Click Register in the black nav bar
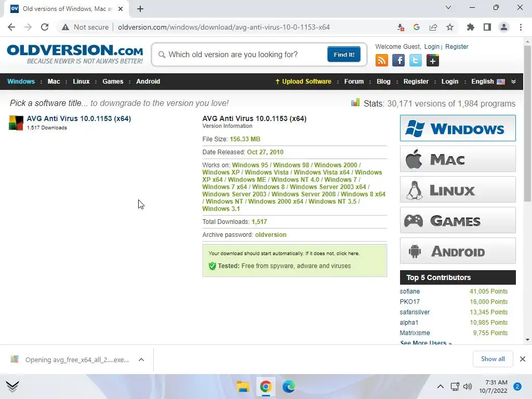 416,82
